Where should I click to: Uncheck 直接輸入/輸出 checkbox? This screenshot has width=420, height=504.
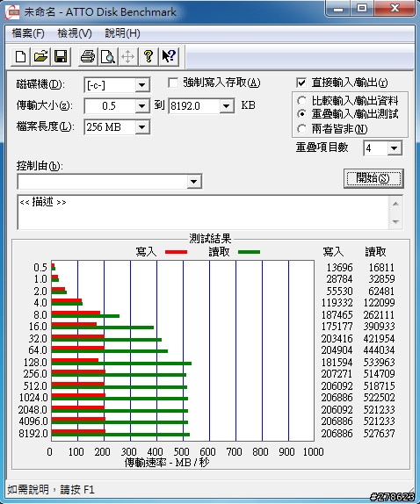(301, 83)
